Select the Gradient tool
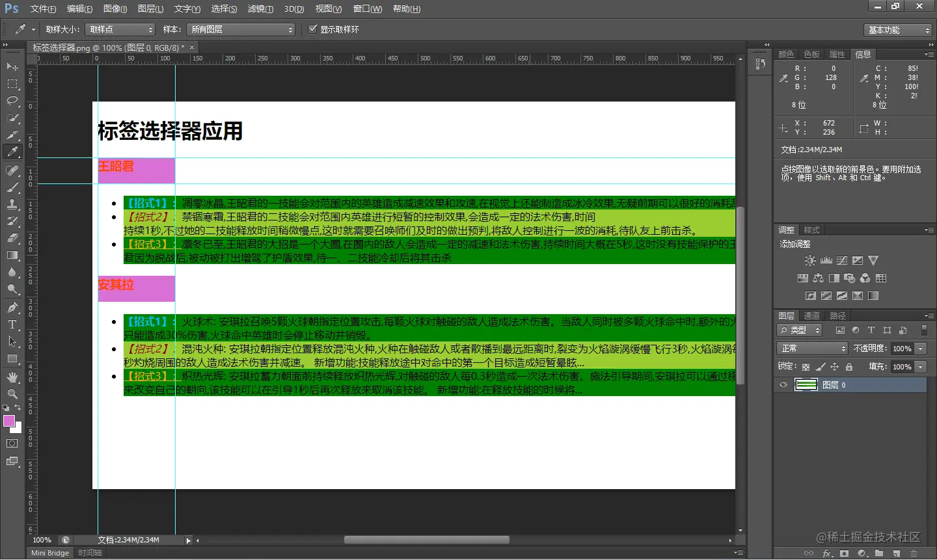 (12, 255)
